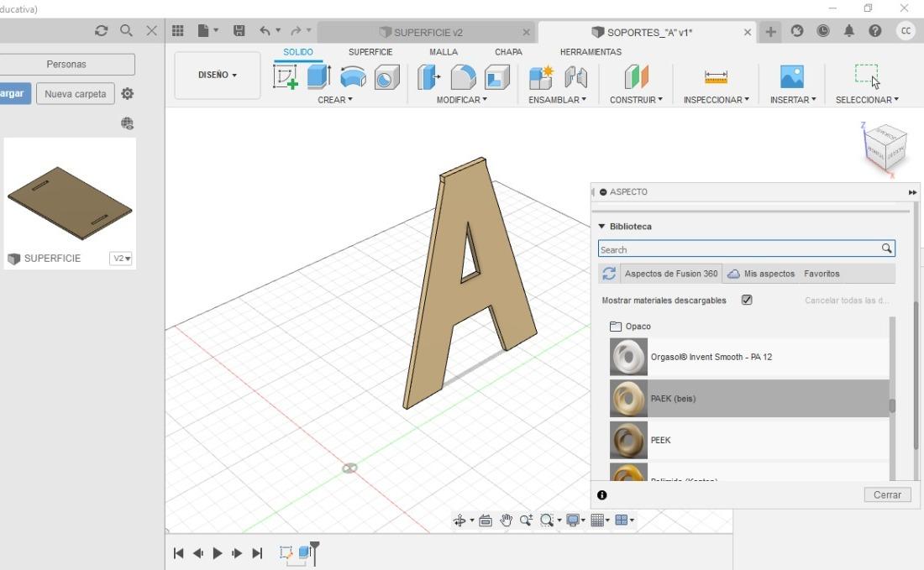The image size is (924, 570).
Task: Switch to the SUPERFICIE toolbar tab
Action: [370, 52]
